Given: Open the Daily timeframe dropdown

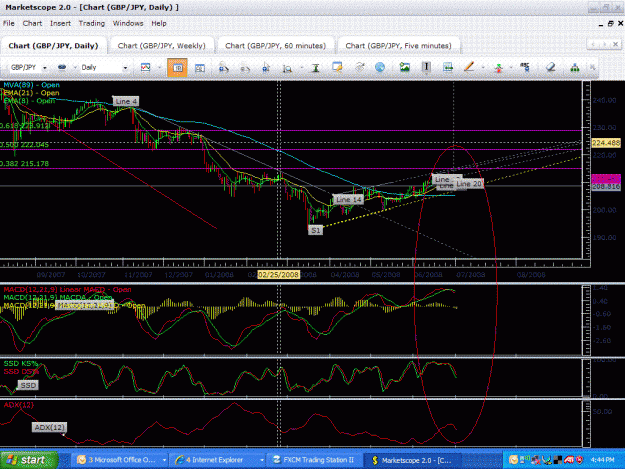Looking at the screenshot, I should tap(125, 68).
